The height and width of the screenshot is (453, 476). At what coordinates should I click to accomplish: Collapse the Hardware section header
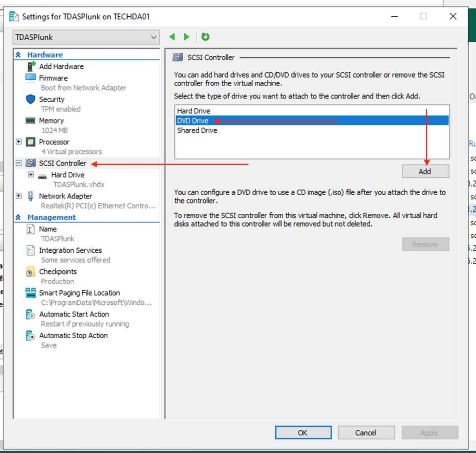click(18, 55)
